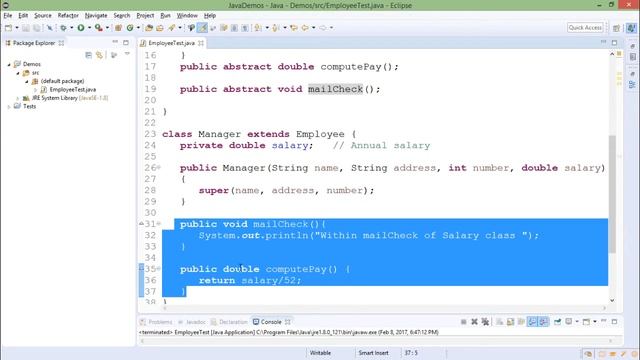Click the New file wizard icon

[8, 28]
